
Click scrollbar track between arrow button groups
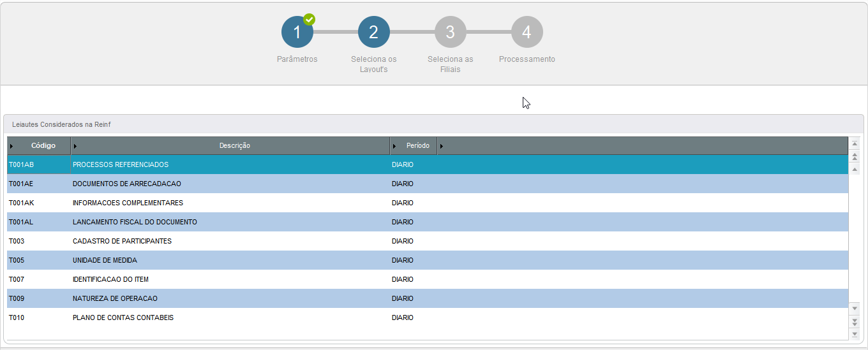point(855,238)
